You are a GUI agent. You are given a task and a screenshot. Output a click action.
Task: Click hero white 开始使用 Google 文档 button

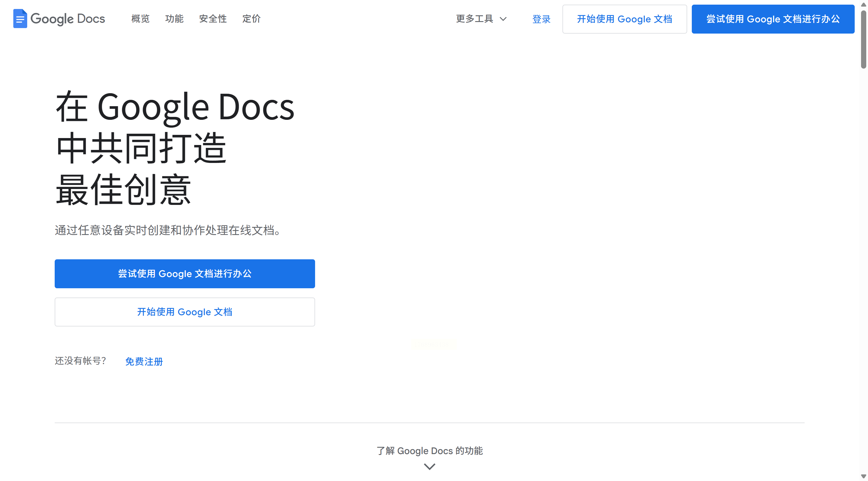click(185, 312)
